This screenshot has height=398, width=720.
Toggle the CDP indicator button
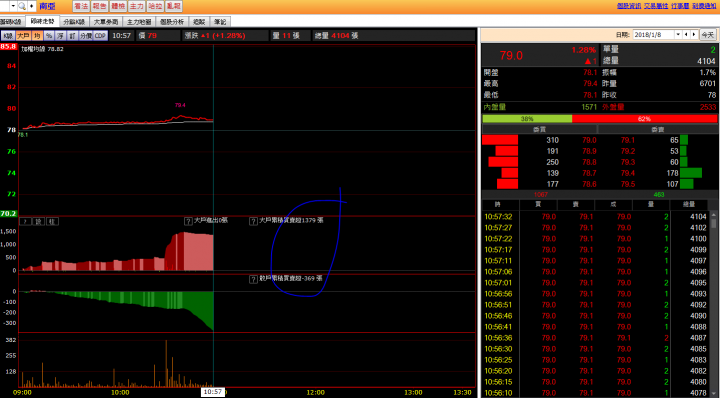[101, 36]
